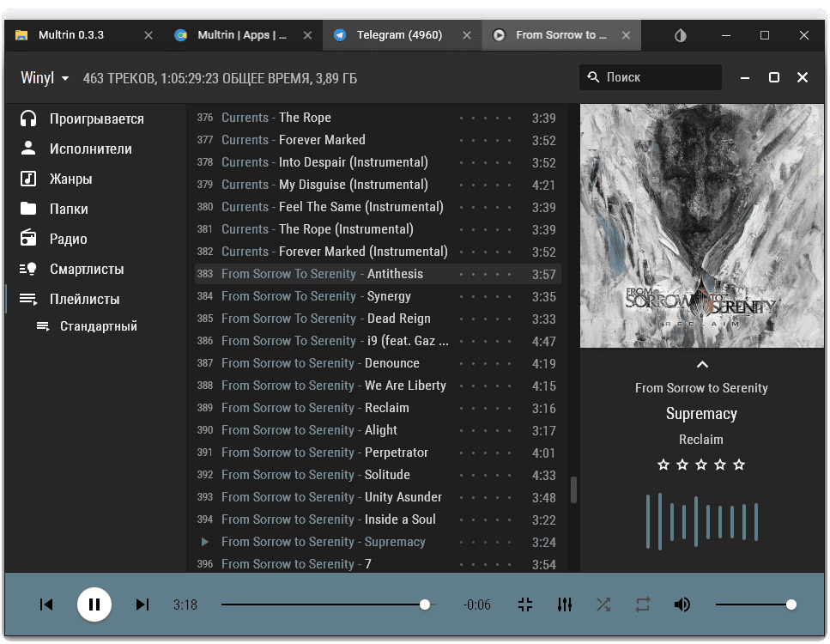The image size is (830, 644).
Task: Select the Стандартный playlist
Action: [98, 326]
